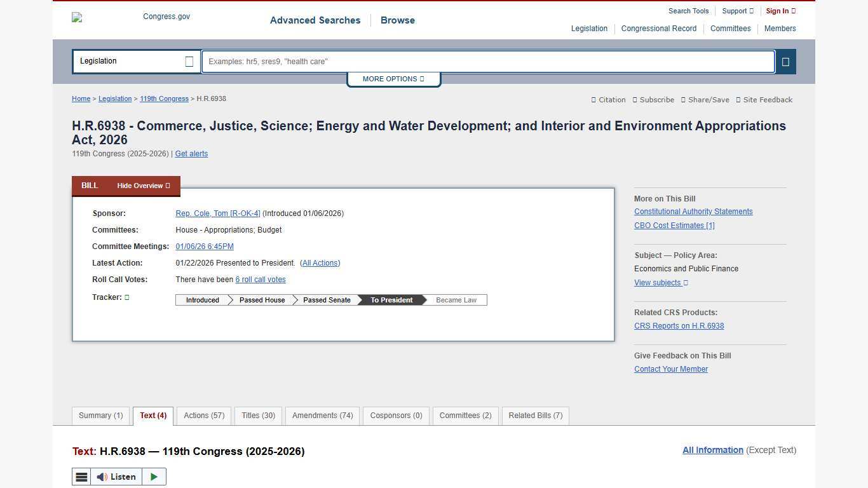Image resolution: width=868 pixels, height=488 pixels.
Task: Open the Citation tool
Action: tap(608, 100)
